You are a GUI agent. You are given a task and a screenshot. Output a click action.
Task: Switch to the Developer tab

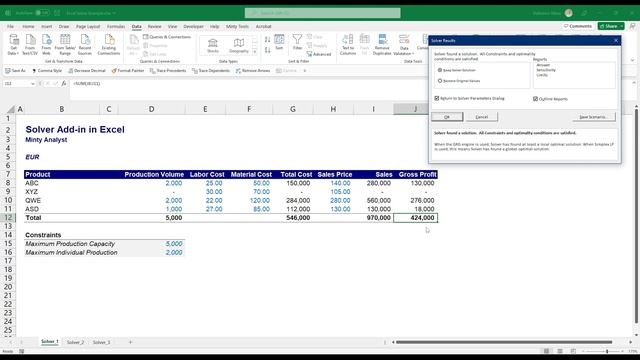pyautogui.click(x=193, y=27)
